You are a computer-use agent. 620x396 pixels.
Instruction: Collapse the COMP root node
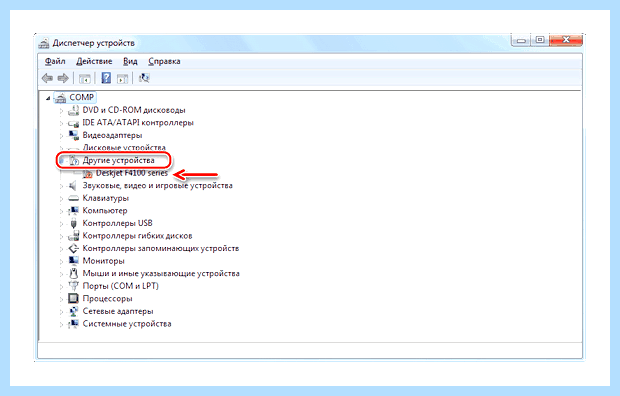(48, 98)
